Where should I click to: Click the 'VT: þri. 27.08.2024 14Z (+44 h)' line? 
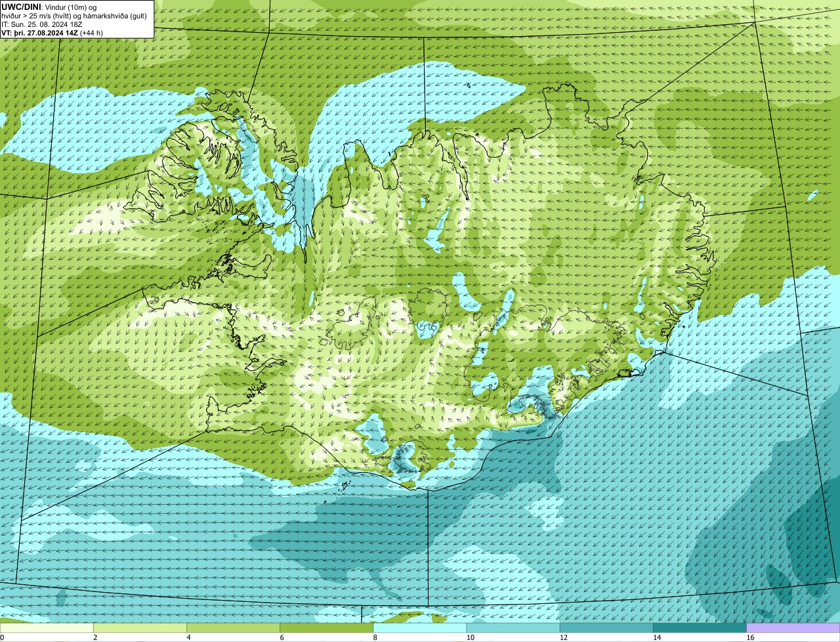[52, 33]
